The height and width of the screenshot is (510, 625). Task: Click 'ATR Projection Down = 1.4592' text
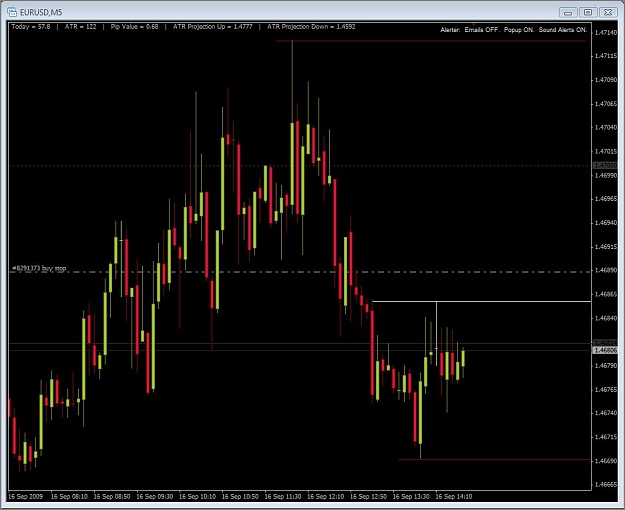pos(311,27)
